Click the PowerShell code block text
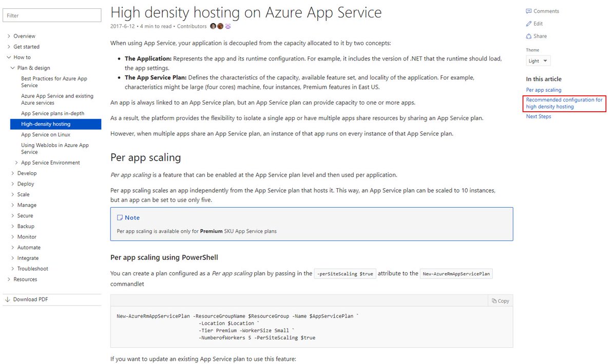 (x=237, y=327)
